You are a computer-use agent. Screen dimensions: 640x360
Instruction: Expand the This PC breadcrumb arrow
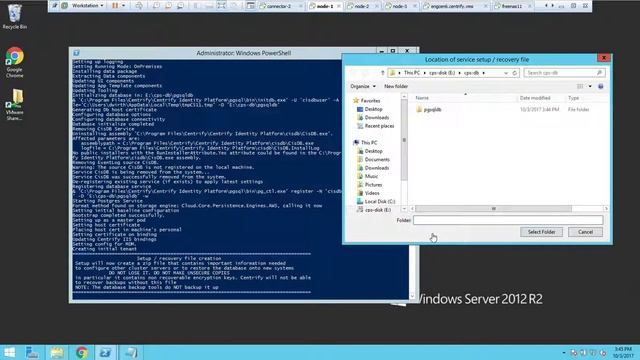tap(424, 73)
